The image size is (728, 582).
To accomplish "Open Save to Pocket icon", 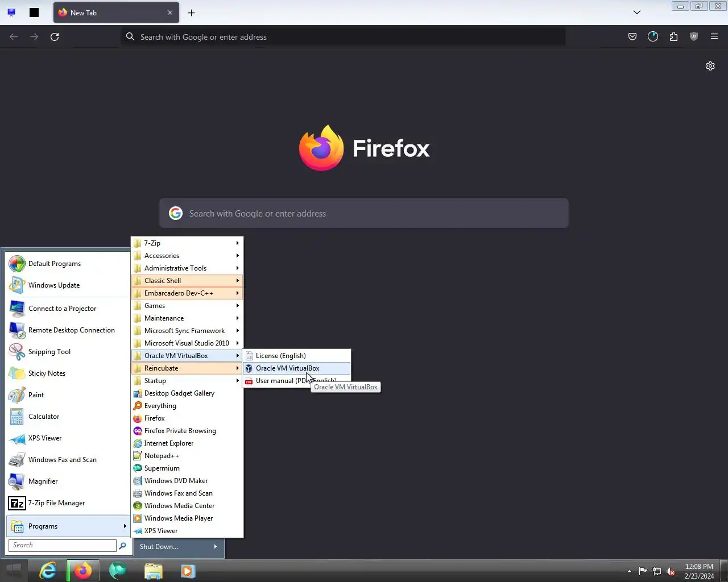I will (632, 37).
